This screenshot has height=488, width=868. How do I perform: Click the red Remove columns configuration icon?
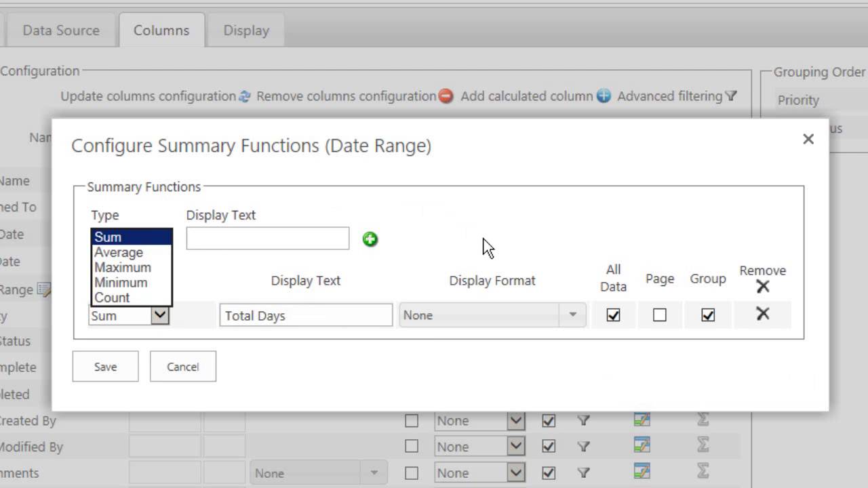pos(446,96)
